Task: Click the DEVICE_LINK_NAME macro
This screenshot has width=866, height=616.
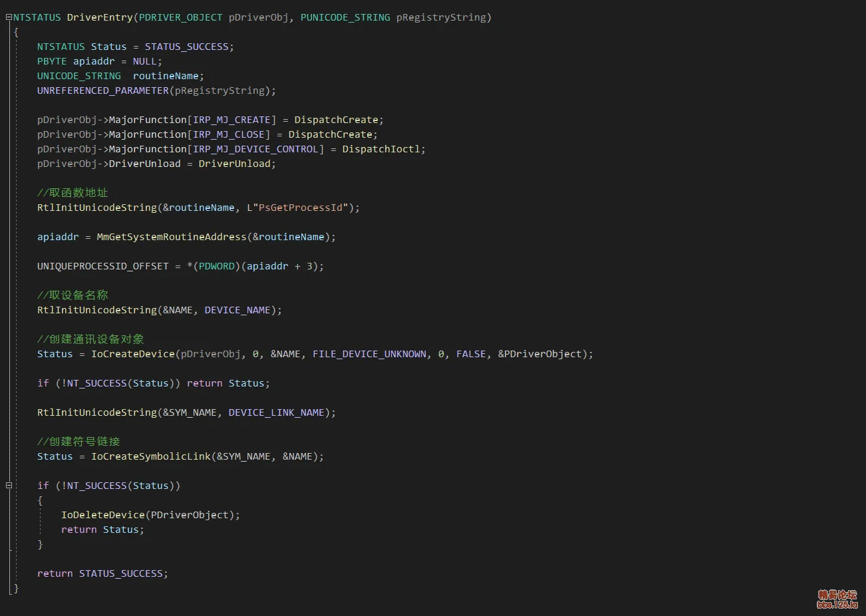Action: pyautogui.click(x=276, y=412)
